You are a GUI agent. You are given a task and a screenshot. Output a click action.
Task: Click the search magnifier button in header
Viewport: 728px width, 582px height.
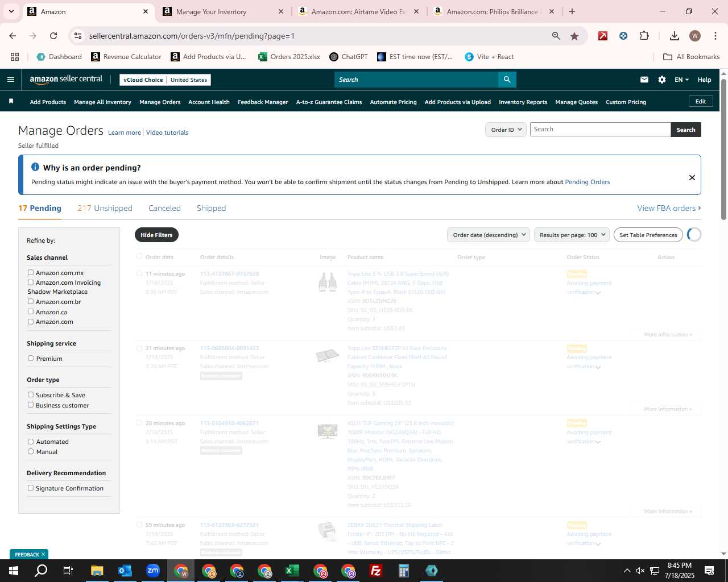[507, 80]
